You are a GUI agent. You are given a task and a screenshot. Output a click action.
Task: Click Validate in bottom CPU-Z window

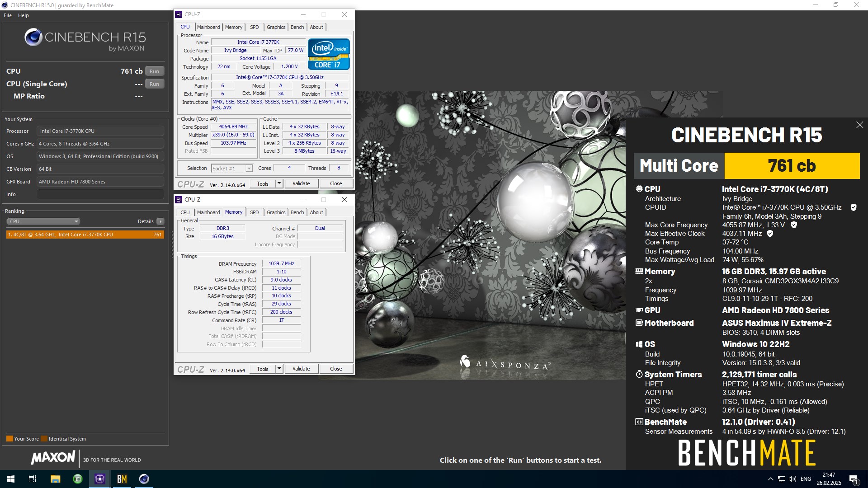click(x=301, y=369)
